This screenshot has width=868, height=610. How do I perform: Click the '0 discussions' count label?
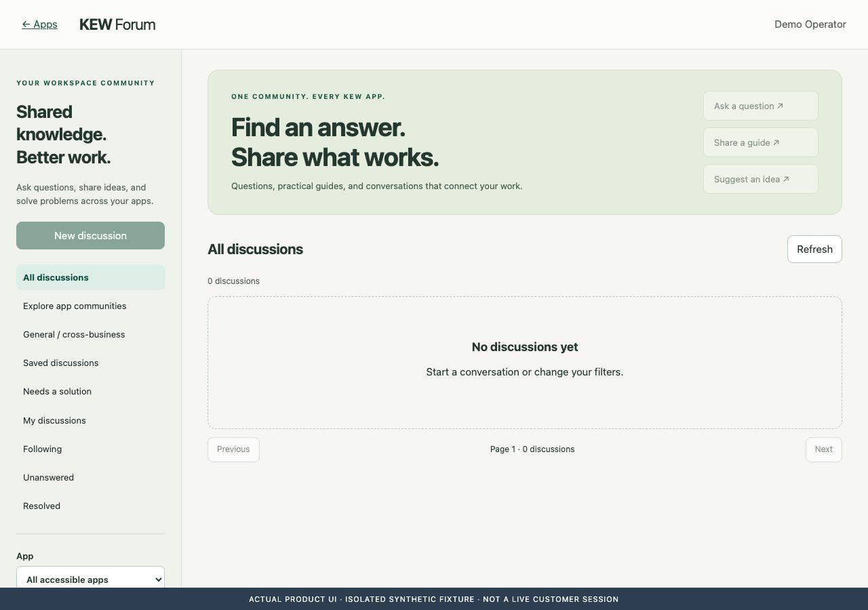233,281
